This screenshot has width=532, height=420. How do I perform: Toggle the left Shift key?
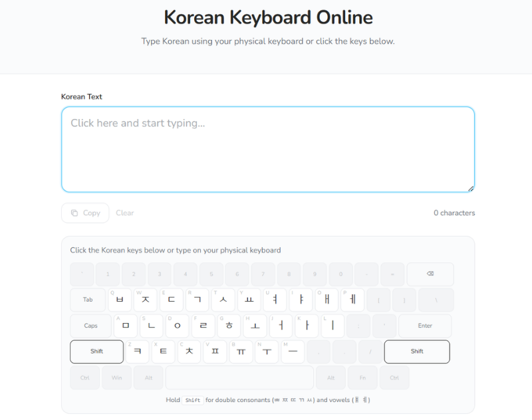tap(96, 352)
